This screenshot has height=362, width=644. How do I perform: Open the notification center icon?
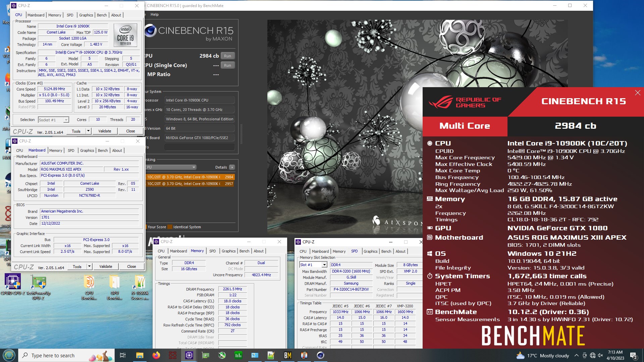click(634, 356)
